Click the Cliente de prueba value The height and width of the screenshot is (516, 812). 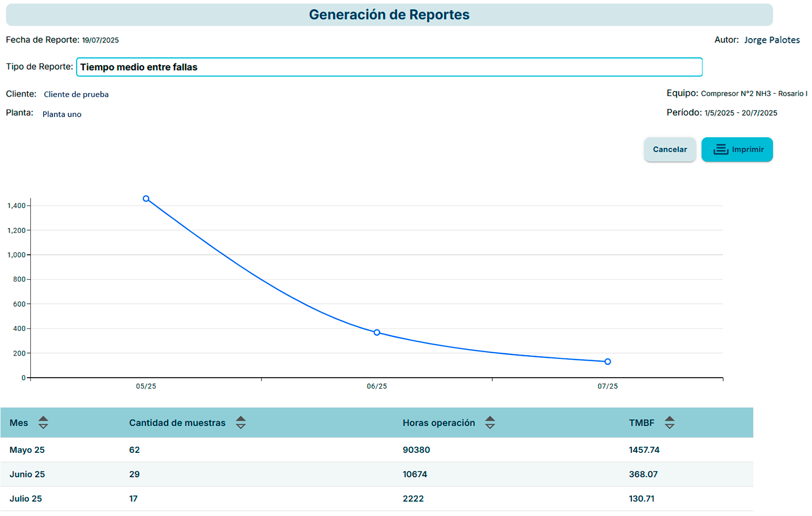pos(76,95)
